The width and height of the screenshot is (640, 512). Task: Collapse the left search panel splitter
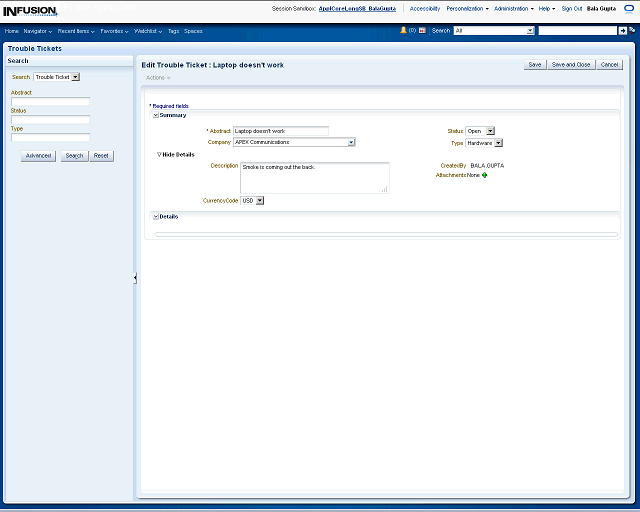point(135,278)
